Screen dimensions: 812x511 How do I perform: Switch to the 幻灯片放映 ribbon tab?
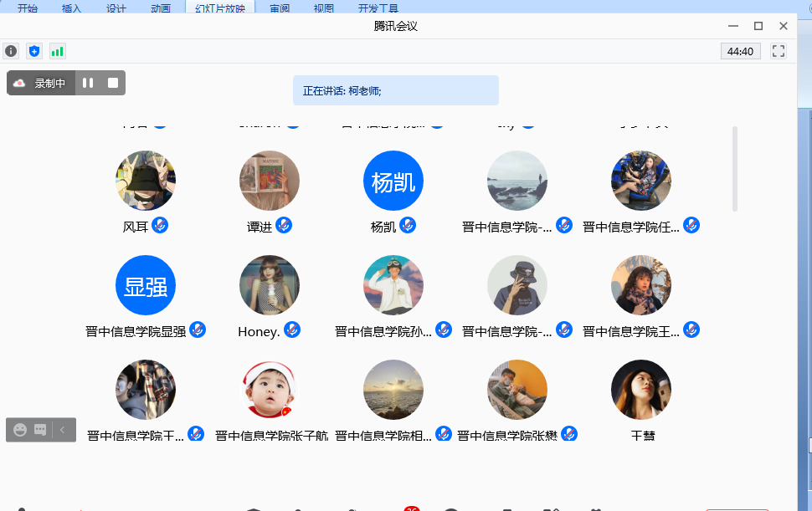coord(219,8)
